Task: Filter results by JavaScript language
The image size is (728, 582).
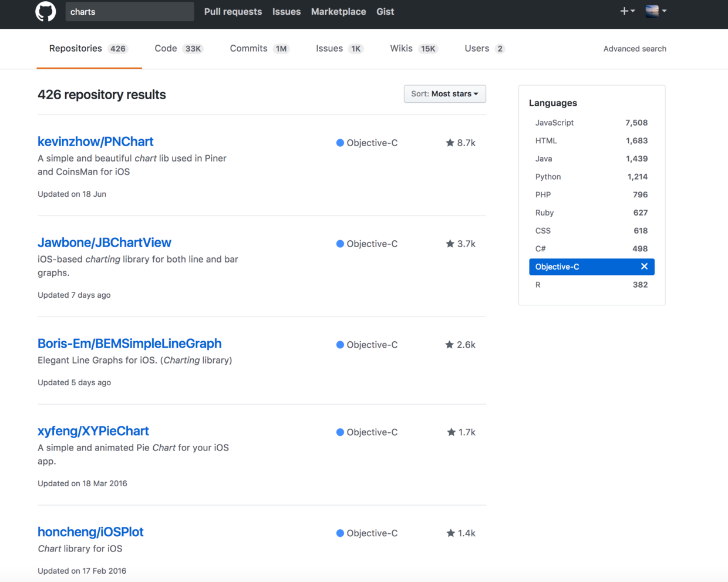Action: click(x=592, y=123)
